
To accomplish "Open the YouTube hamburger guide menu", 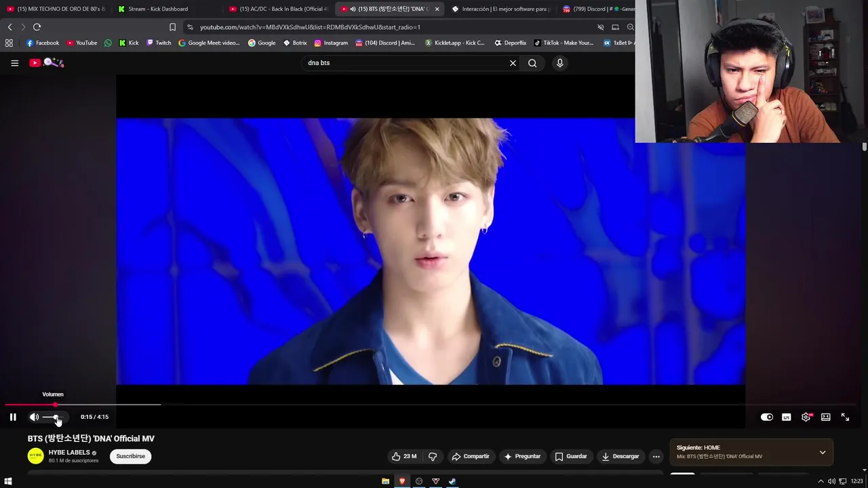I will click(x=14, y=63).
